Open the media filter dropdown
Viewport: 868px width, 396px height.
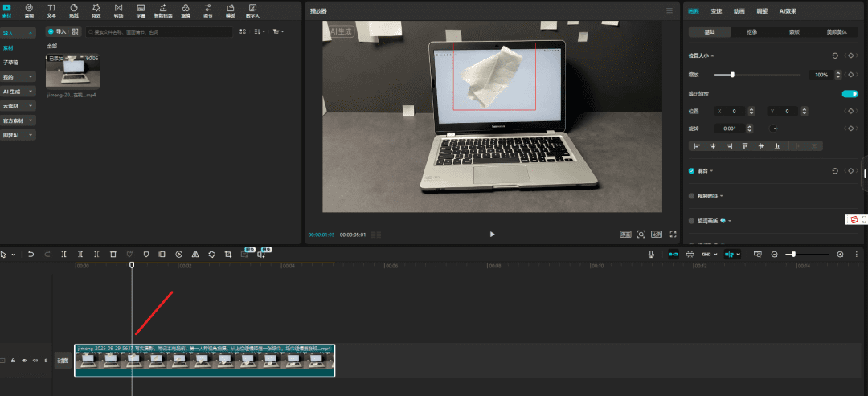click(276, 31)
